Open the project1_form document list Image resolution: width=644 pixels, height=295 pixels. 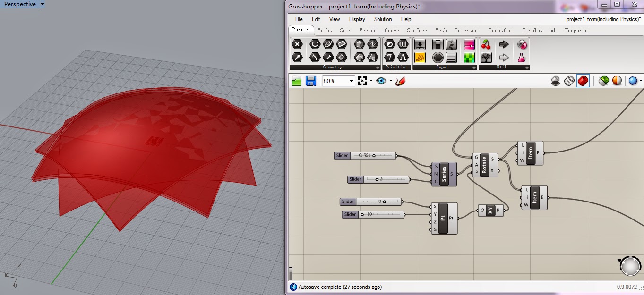pos(603,19)
